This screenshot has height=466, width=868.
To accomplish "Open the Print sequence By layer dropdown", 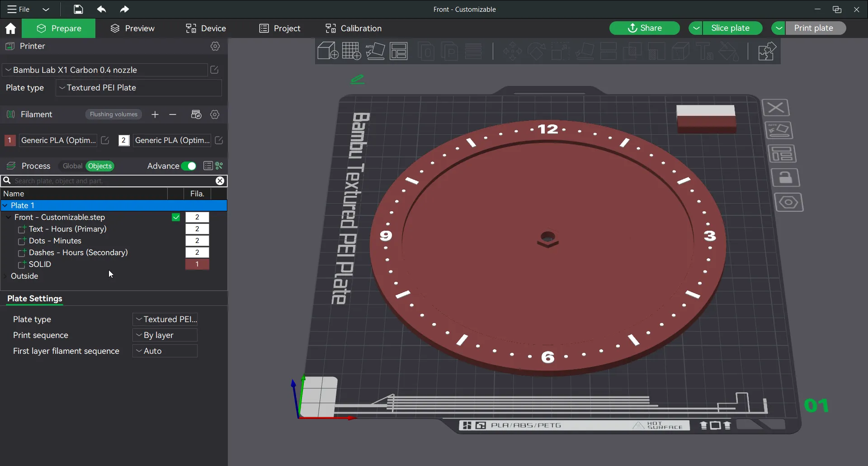I will click(x=165, y=335).
